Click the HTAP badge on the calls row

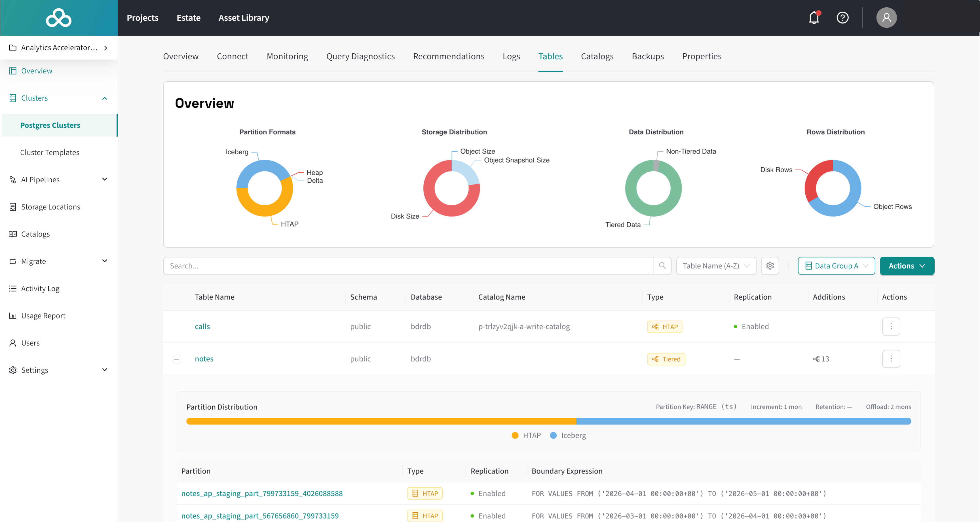(665, 326)
